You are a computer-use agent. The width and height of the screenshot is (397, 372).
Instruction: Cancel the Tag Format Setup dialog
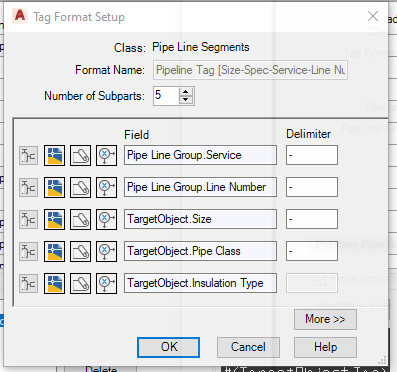(x=248, y=347)
